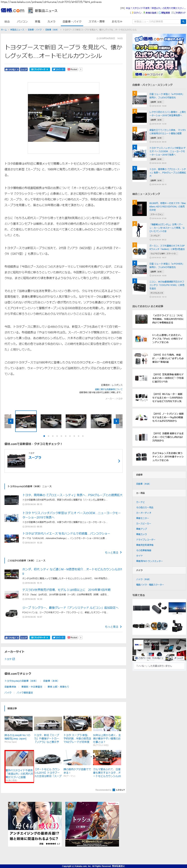Click the first active carousel pagination dot
The height and width of the screenshot is (868, 187).
(44, 436)
